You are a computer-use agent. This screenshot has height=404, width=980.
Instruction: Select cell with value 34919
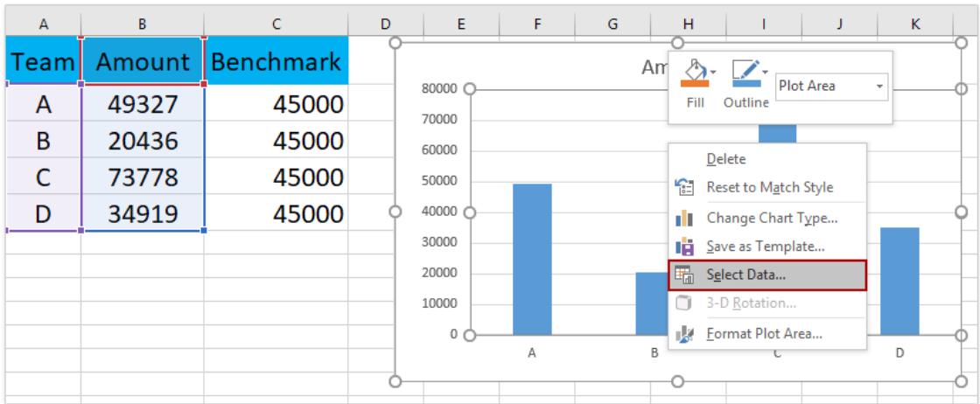pyautogui.click(x=143, y=213)
